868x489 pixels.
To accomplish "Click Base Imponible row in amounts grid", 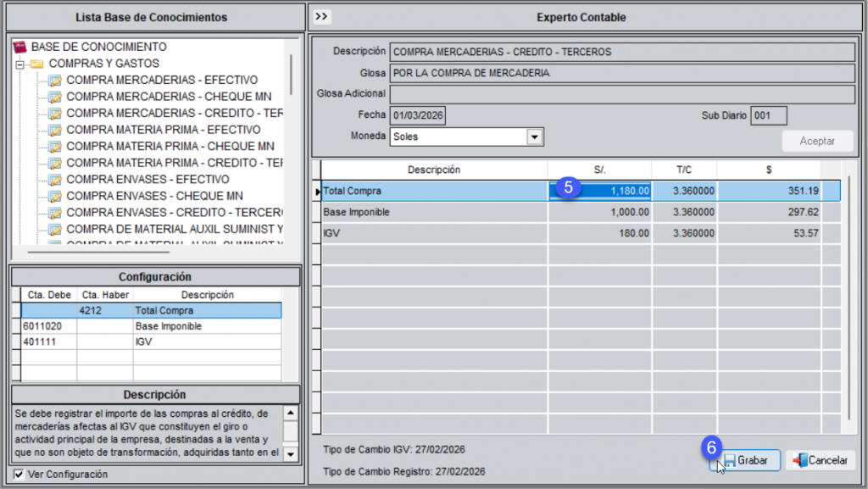I will [581, 212].
